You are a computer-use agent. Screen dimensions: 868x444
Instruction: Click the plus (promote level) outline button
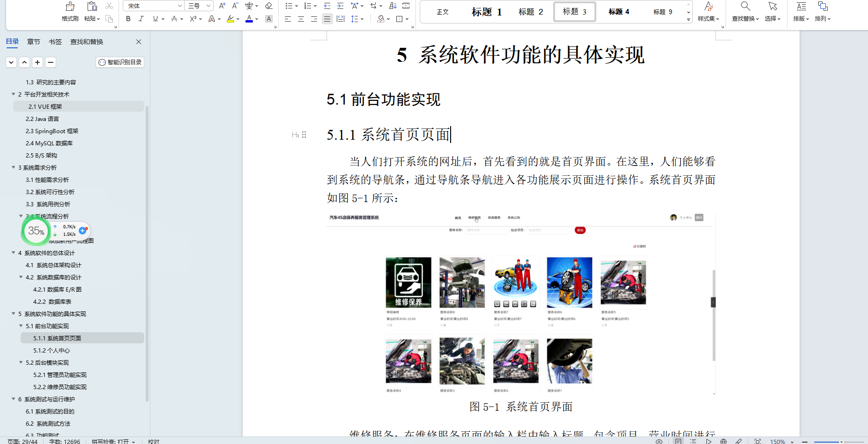37,62
